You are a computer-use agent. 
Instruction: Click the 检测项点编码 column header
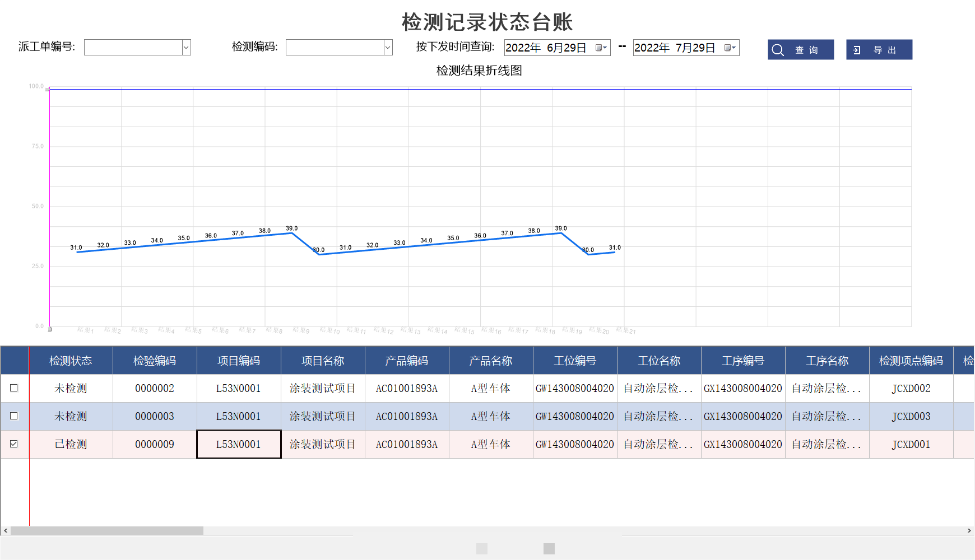(911, 361)
